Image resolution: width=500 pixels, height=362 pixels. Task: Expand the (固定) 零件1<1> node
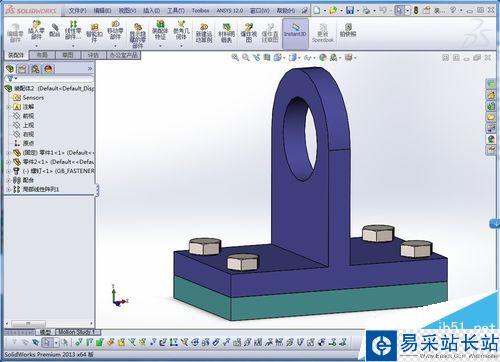pyautogui.click(x=9, y=153)
